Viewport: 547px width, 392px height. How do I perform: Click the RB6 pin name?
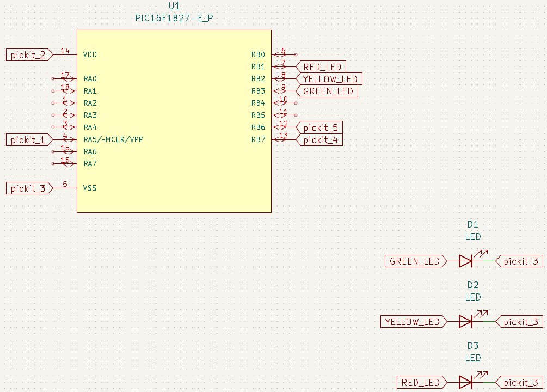[x=258, y=127]
